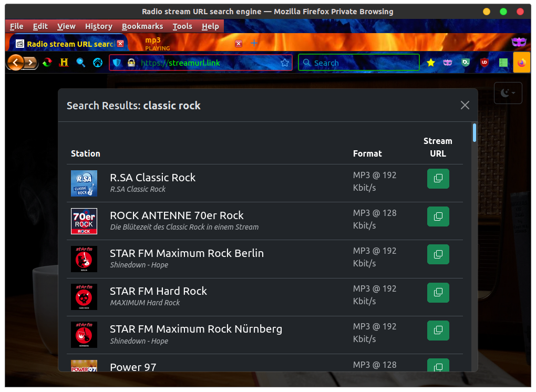Screen dimensions: 536x392
Task: View site security padlock info
Action: click(x=131, y=63)
